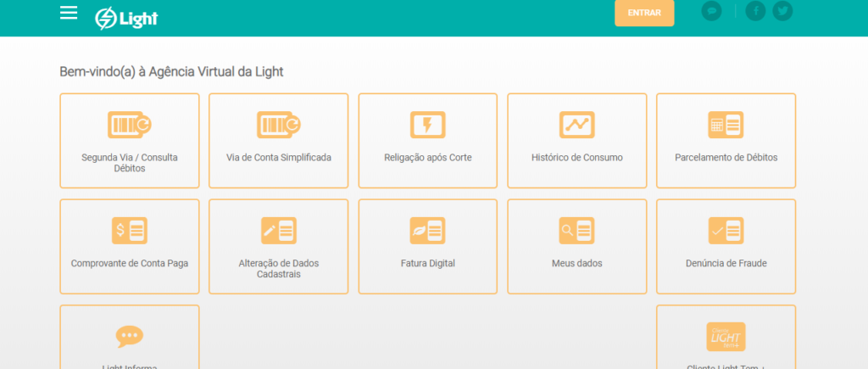Viewport: 868px width, 369px height.
Task: Open the chat bubble icon in header
Action: click(x=711, y=12)
